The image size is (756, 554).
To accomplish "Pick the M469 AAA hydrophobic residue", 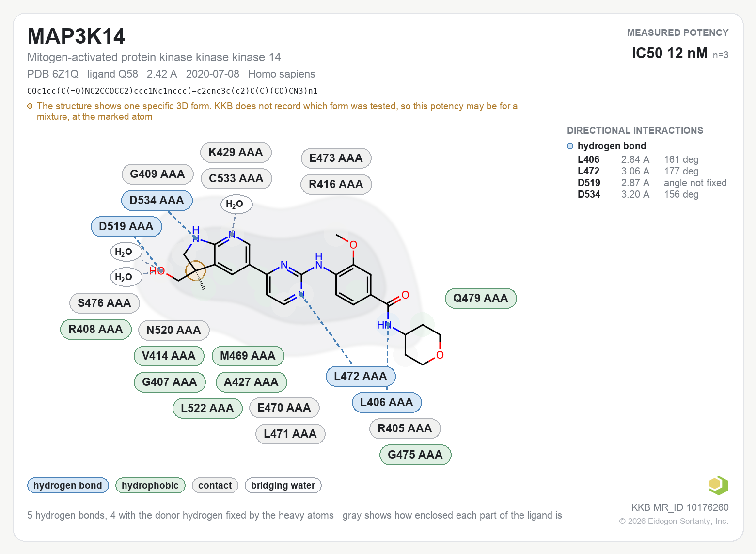I will coord(248,356).
